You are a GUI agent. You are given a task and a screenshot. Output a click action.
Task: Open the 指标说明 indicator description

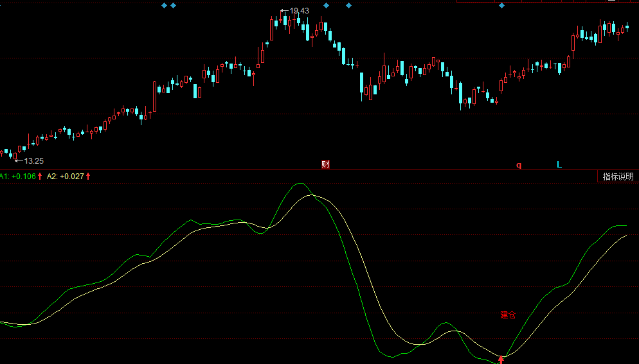point(617,177)
